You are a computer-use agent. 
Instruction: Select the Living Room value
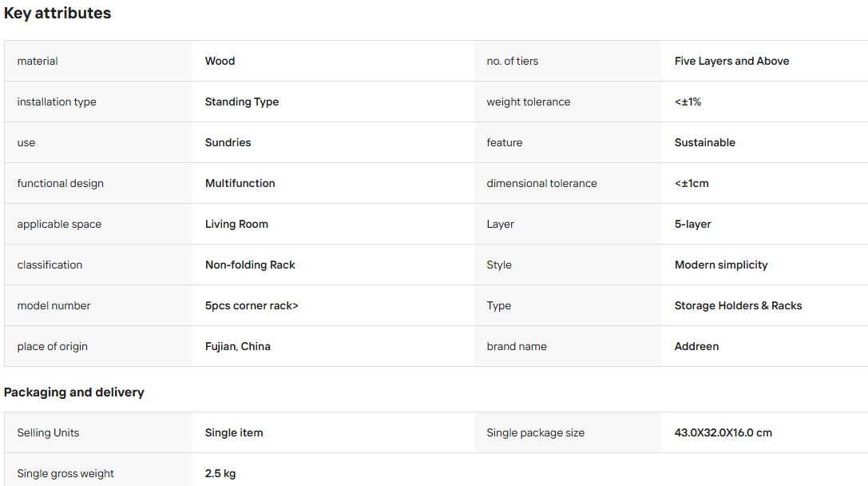point(236,224)
